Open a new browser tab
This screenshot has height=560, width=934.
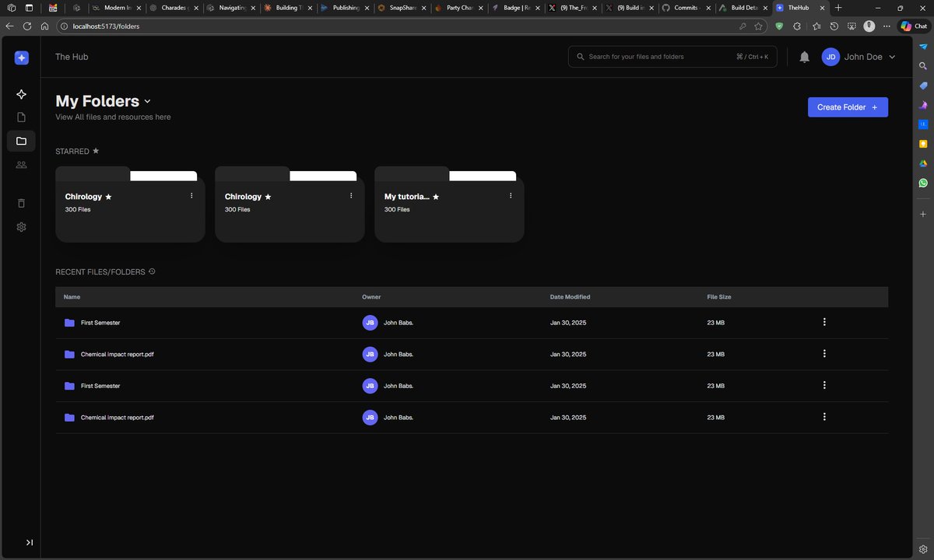point(838,7)
